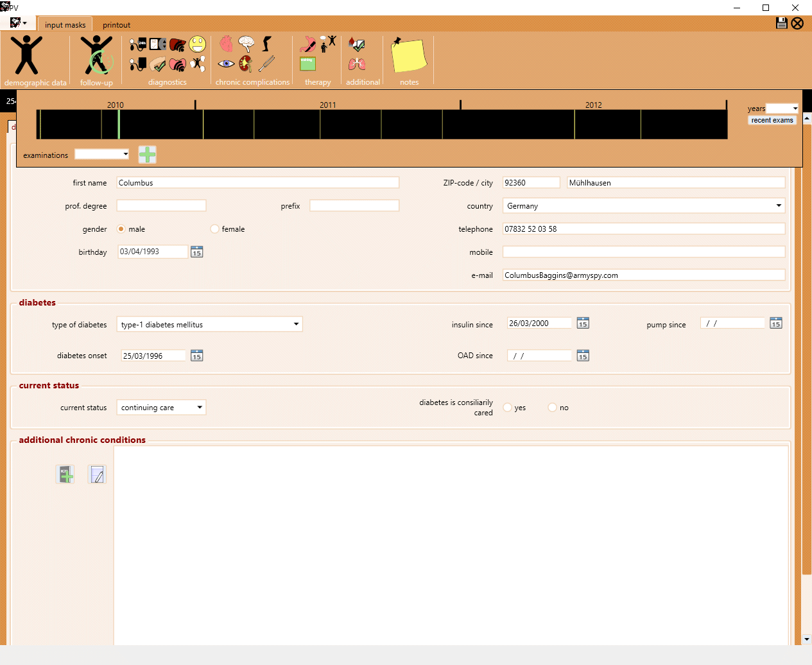Click the edit notepad icon under chronic conditions
812x665 pixels.
[97, 474]
